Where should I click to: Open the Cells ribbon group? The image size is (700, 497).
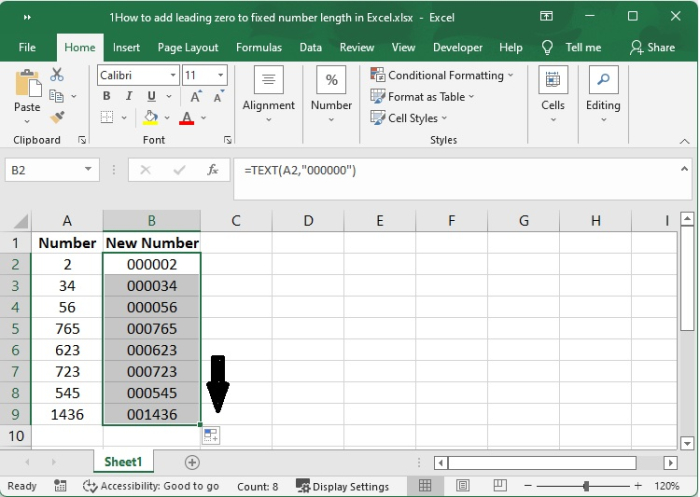coord(553,95)
